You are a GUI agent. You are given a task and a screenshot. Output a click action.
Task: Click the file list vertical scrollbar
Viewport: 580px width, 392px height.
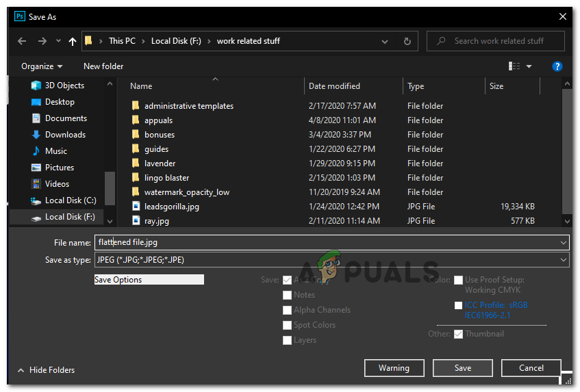click(567, 151)
